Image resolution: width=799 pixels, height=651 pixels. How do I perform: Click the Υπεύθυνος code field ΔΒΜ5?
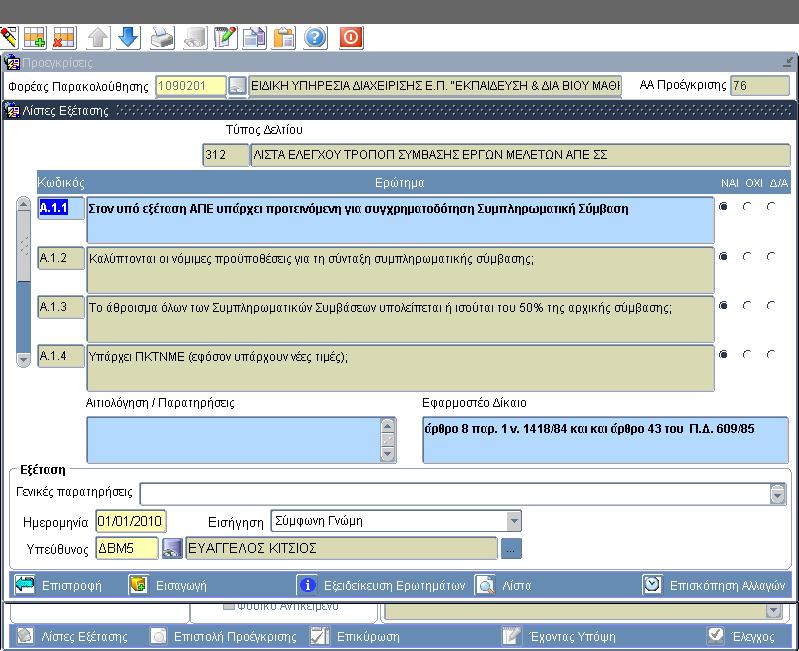pos(126,549)
